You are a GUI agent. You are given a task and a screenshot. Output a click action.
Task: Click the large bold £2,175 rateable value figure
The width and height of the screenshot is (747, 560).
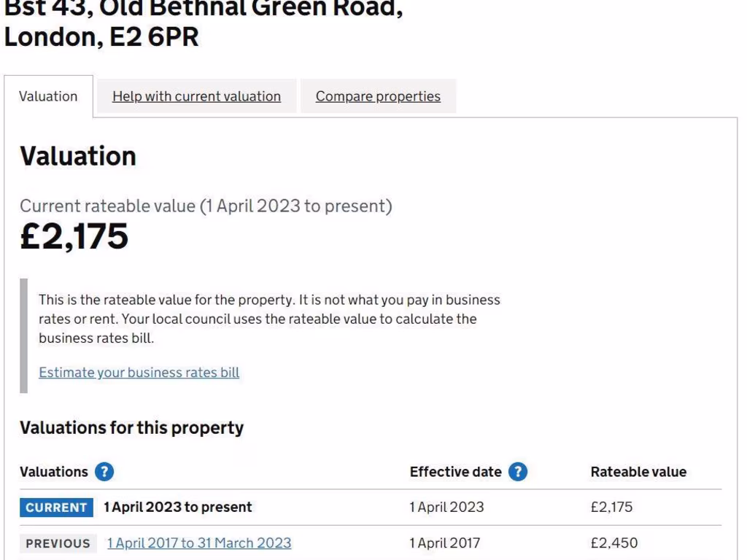74,236
